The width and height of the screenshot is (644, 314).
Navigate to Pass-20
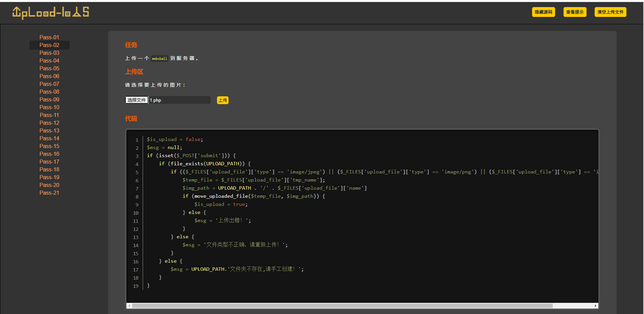(49, 185)
